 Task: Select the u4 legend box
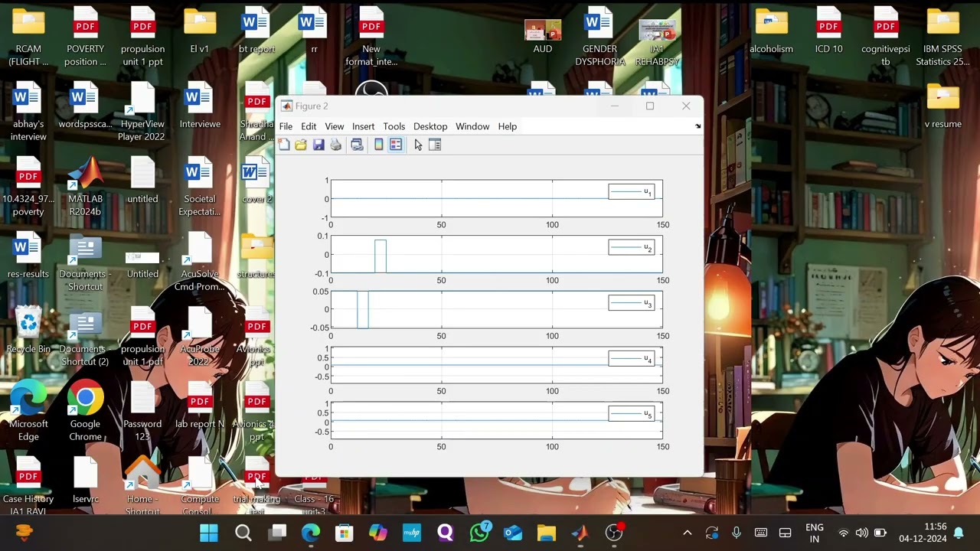632,358
